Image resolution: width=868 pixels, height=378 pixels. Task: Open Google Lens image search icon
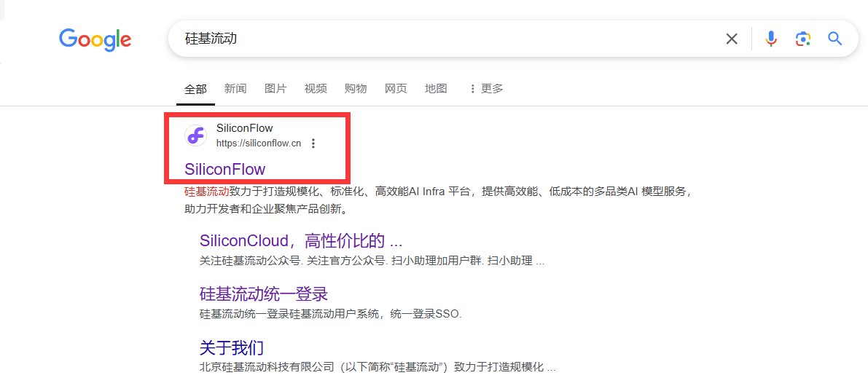point(803,39)
